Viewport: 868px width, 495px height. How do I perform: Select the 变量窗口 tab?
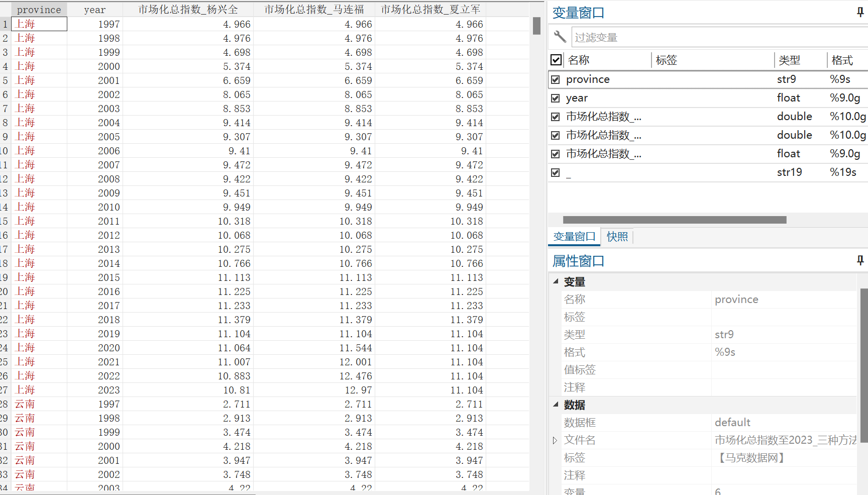[574, 236]
